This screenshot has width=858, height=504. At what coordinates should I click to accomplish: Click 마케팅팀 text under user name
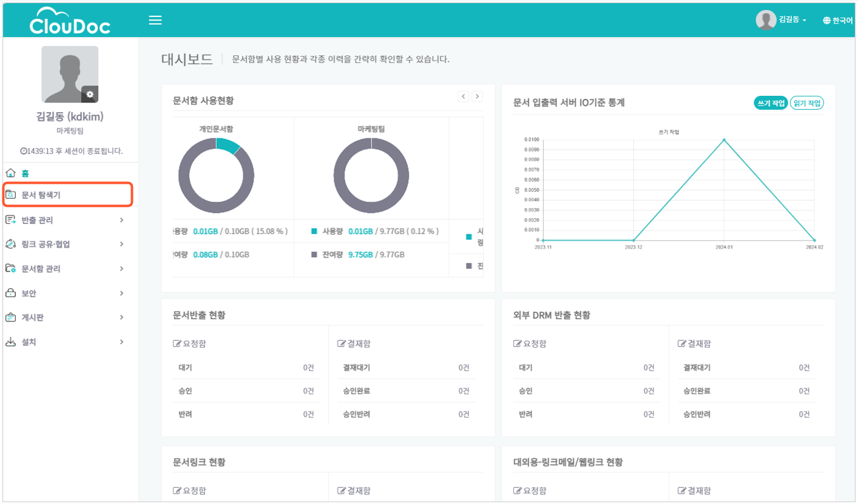[x=70, y=130]
